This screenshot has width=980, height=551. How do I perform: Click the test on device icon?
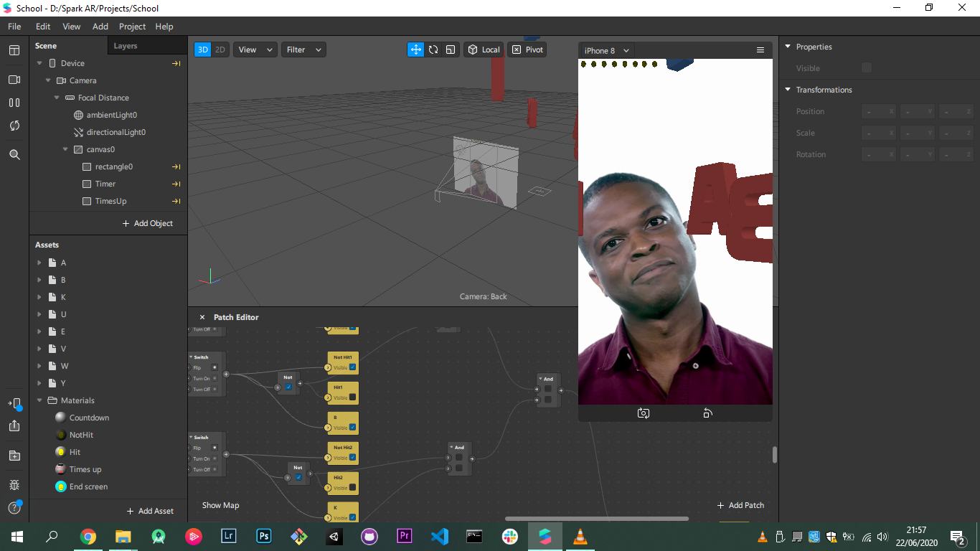(x=14, y=404)
